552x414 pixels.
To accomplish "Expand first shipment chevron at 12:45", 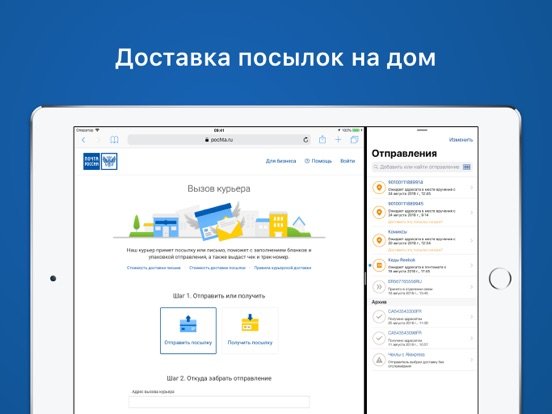I will pyautogui.click(x=472, y=188).
